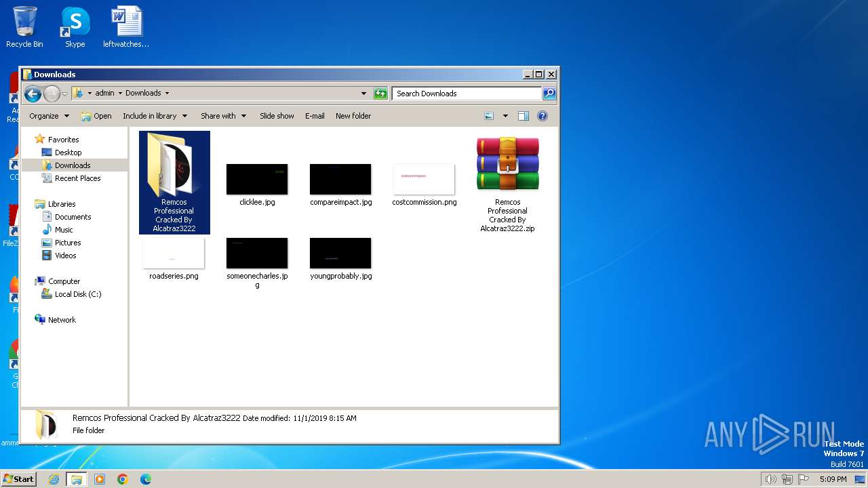Start a Slide show
This screenshot has height=488, width=868.
coord(277,116)
